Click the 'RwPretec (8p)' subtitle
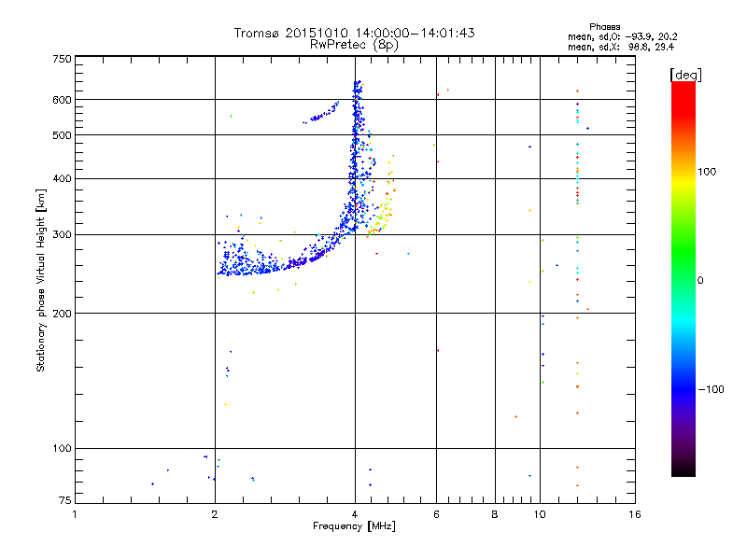747x560 pixels. pyautogui.click(x=354, y=45)
